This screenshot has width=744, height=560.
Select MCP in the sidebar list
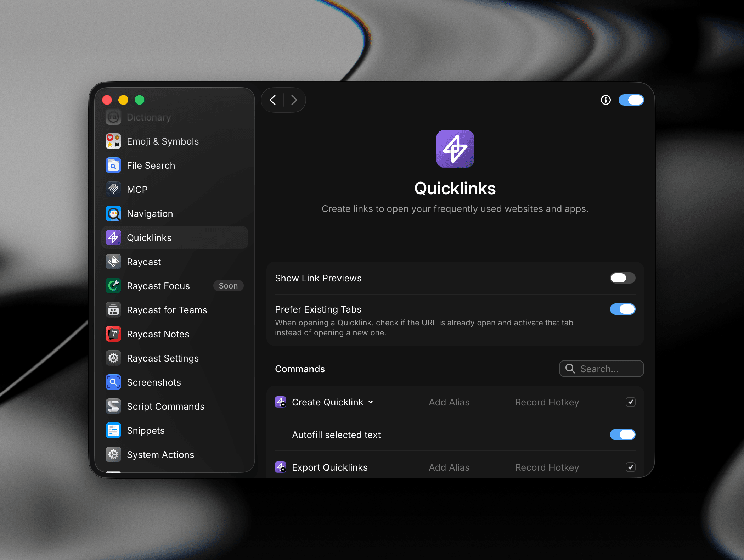coord(174,190)
